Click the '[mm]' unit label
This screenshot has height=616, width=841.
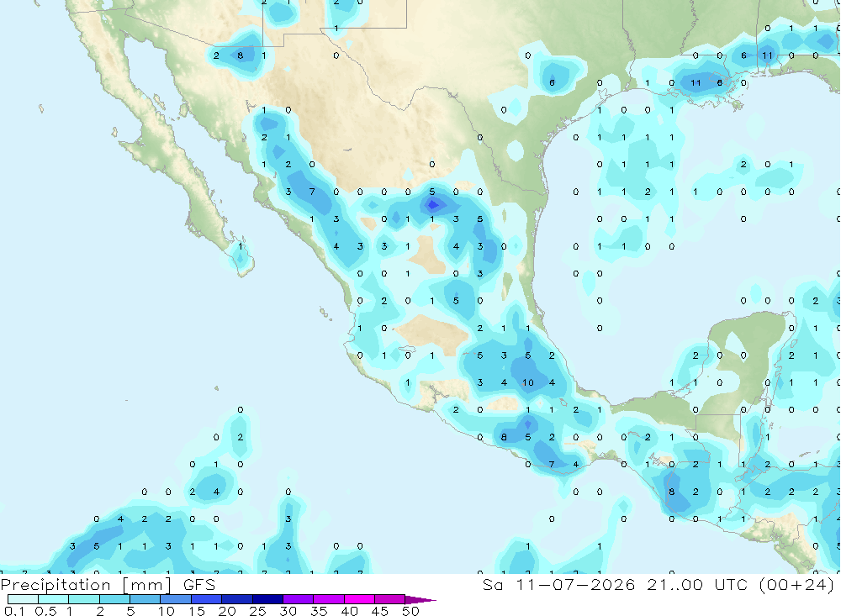click(147, 585)
